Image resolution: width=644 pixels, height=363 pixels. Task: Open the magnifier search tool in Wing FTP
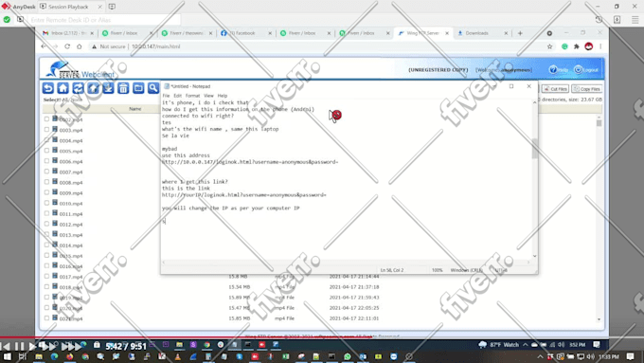(153, 88)
